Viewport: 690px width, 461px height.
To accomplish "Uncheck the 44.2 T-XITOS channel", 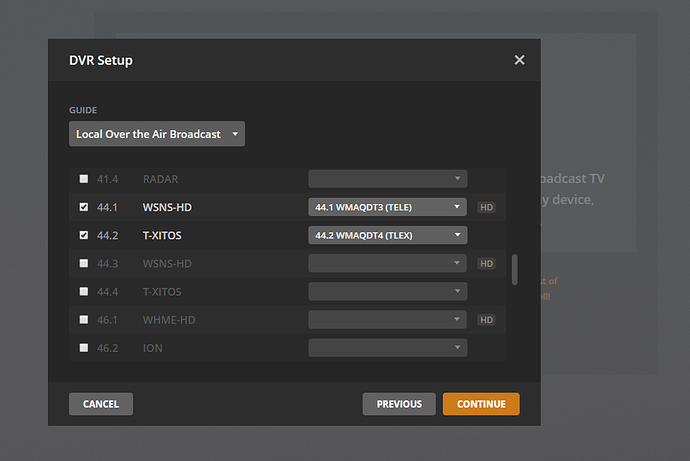I will coord(84,235).
